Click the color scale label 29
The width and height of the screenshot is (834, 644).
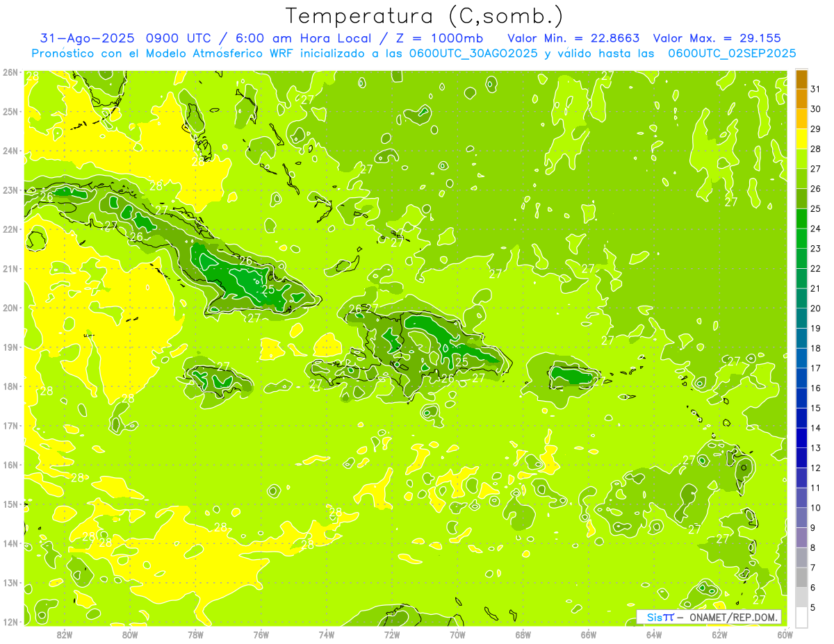point(816,129)
